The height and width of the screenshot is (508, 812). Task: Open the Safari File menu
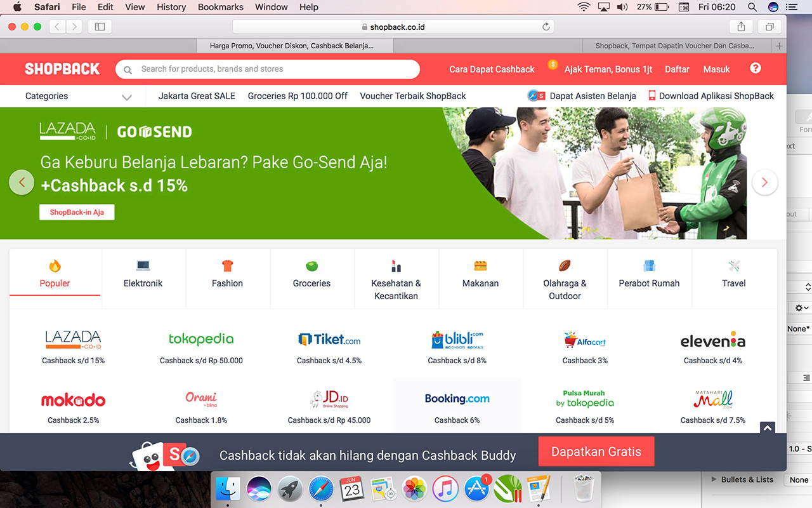point(79,7)
